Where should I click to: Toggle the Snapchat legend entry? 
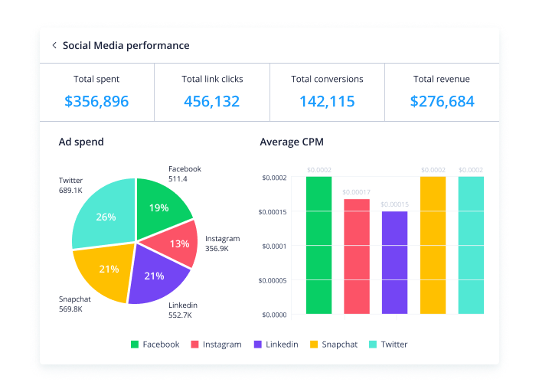click(333, 345)
